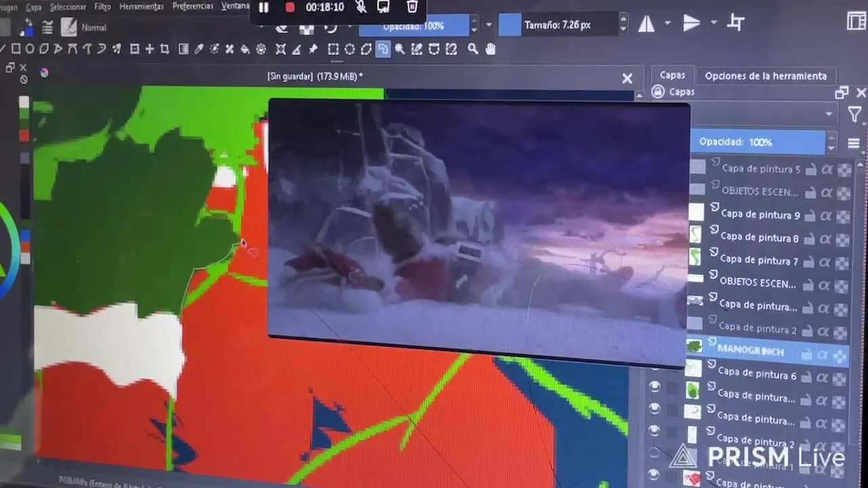Select the Pan hand tool
Screen dimensions: 868x488
[x=490, y=49]
